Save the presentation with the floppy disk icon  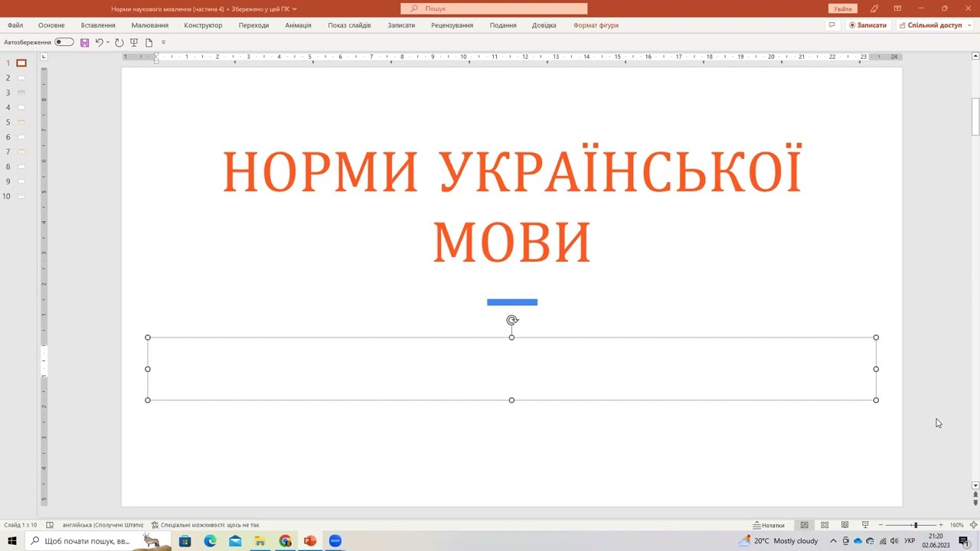tap(84, 43)
